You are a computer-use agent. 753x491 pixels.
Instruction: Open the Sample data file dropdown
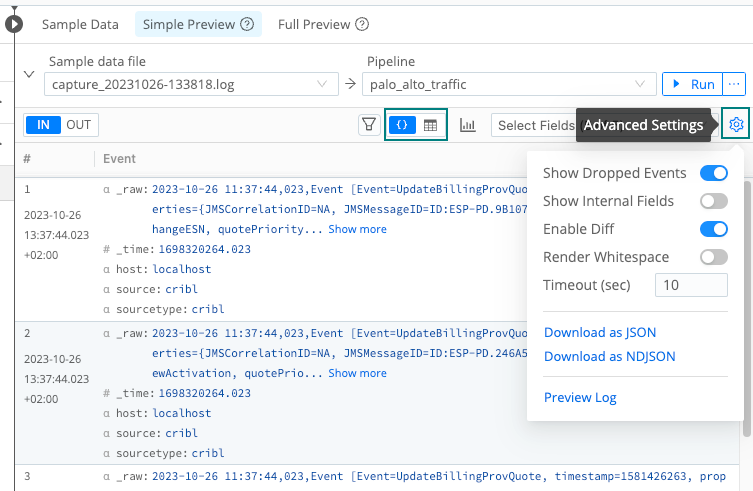(x=192, y=85)
